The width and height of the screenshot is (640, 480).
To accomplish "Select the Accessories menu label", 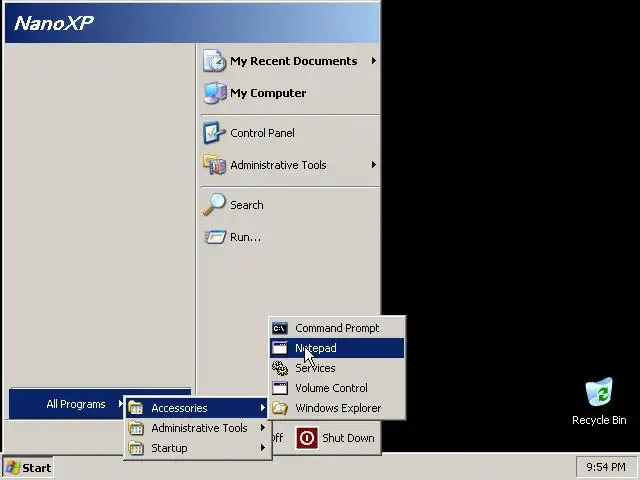I will 179,408.
